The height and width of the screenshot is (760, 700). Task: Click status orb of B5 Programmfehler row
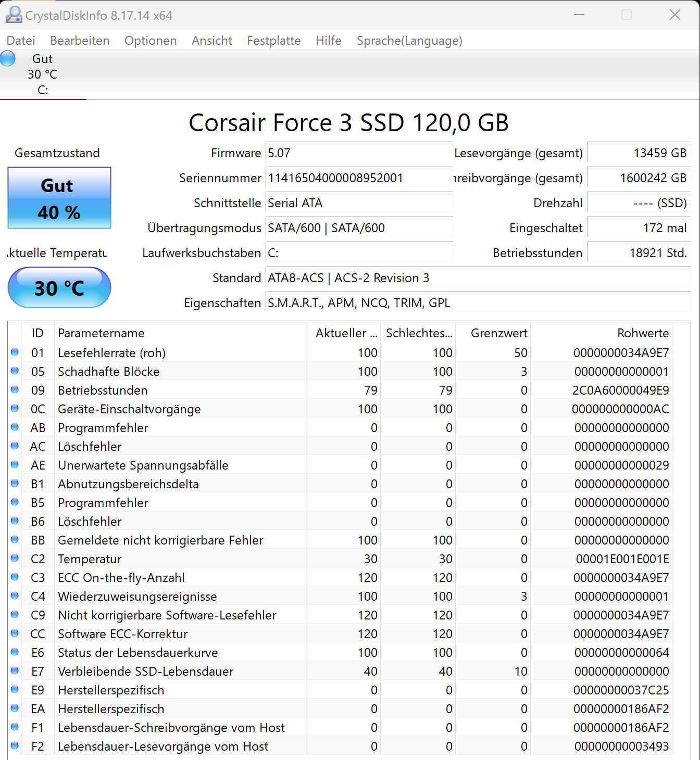15,502
